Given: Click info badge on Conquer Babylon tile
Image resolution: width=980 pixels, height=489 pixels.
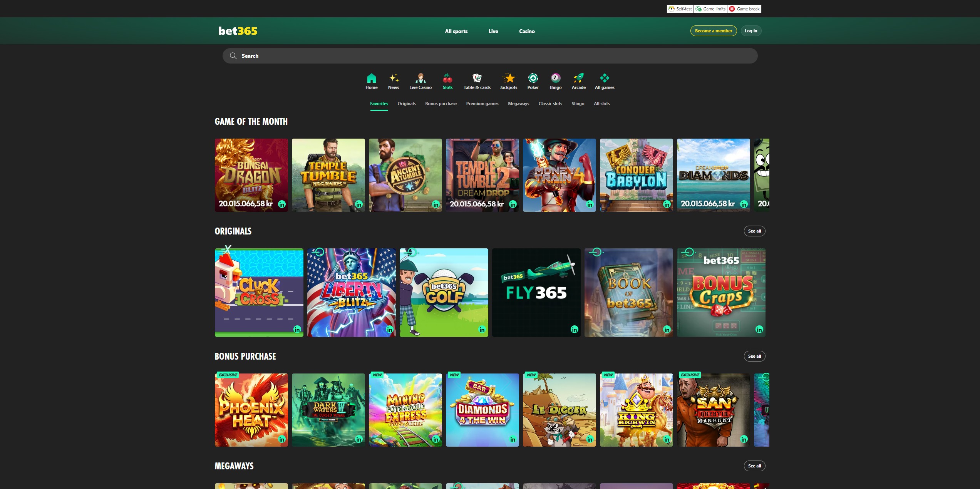Looking at the screenshot, I should pyautogui.click(x=667, y=204).
